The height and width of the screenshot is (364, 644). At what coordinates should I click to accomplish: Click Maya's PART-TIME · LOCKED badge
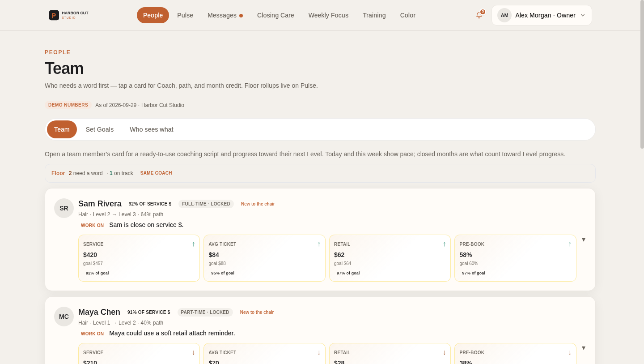[205, 313]
